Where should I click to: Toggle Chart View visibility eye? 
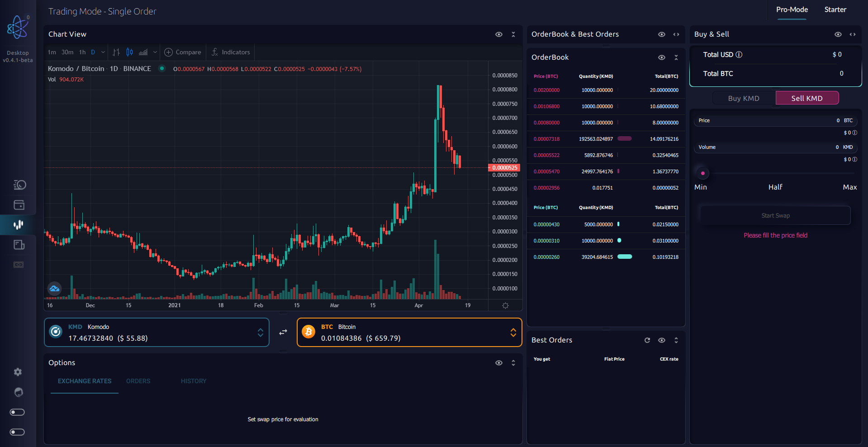click(499, 34)
